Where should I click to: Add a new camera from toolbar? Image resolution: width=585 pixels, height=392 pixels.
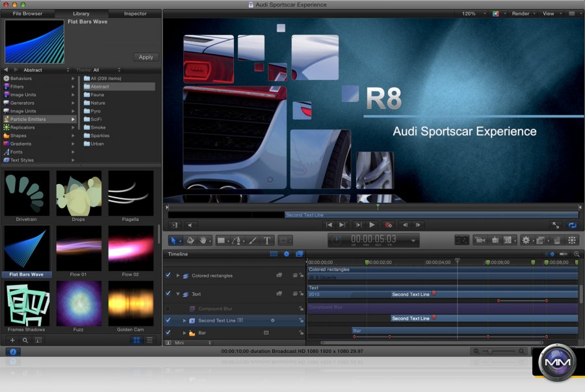click(x=481, y=241)
